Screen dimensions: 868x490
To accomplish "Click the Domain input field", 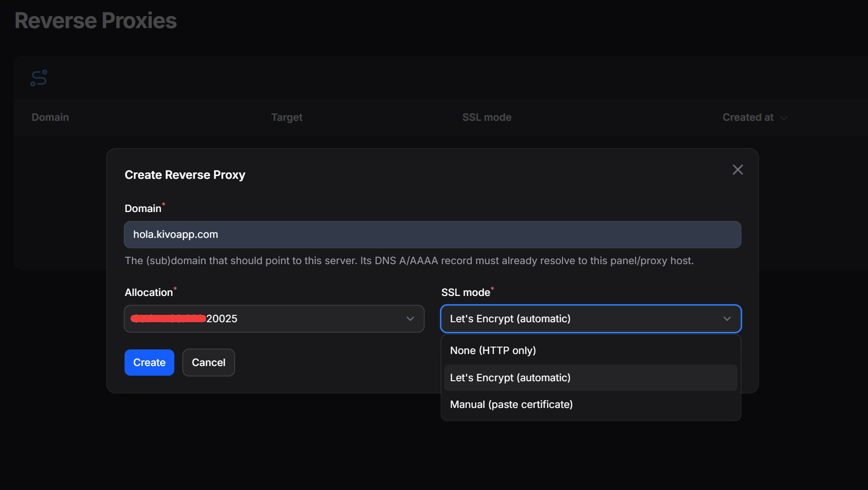I will [432, 235].
